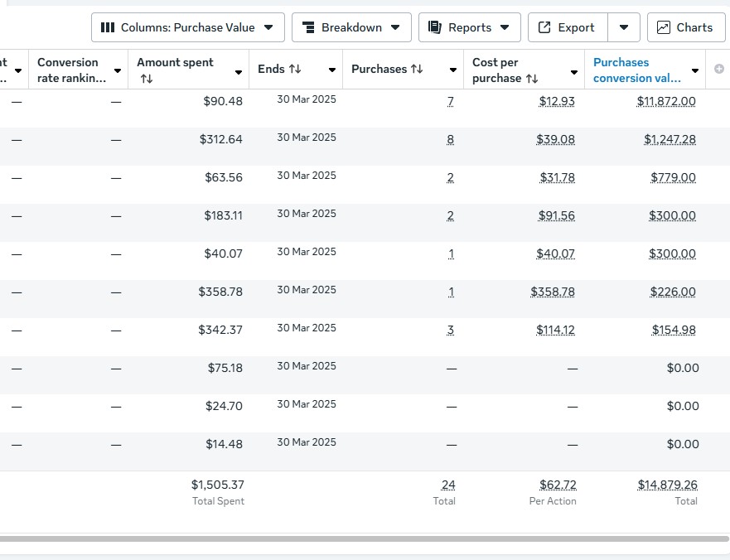The height and width of the screenshot is (560, 730).
Task: Open the Reports dropdown menu
Action: pyautogui.click(x=469, y=27)
